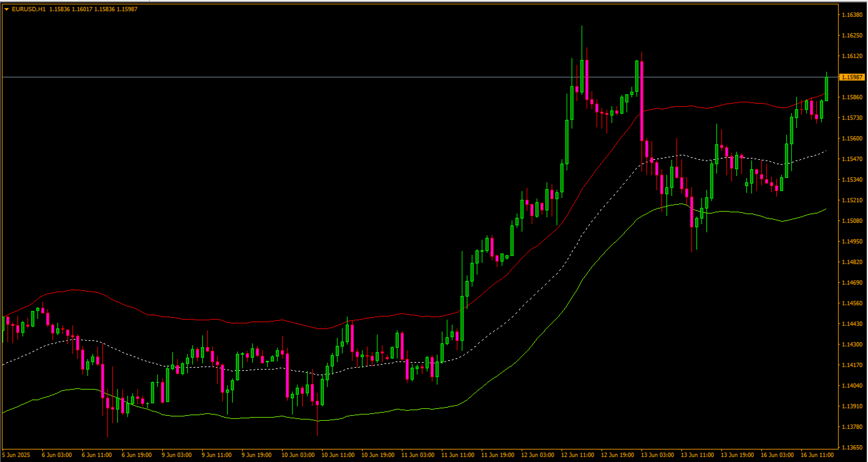Click the 1.14430 price axis label
This screenshot has width=868, height=462.
(852, 323)
